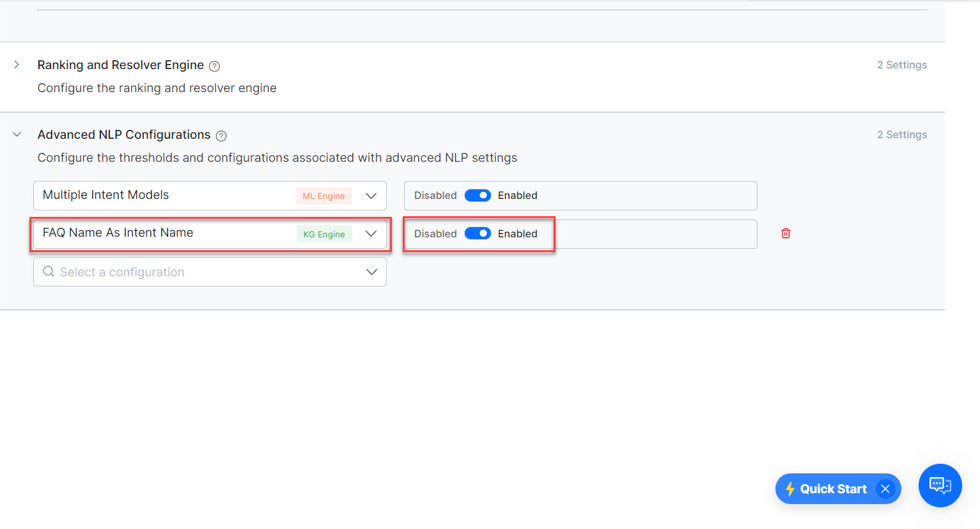This screenshot has height=529, width=980.
Task: Expand the Ranking and Resolver Engine section
Action: tap(17, 65)
